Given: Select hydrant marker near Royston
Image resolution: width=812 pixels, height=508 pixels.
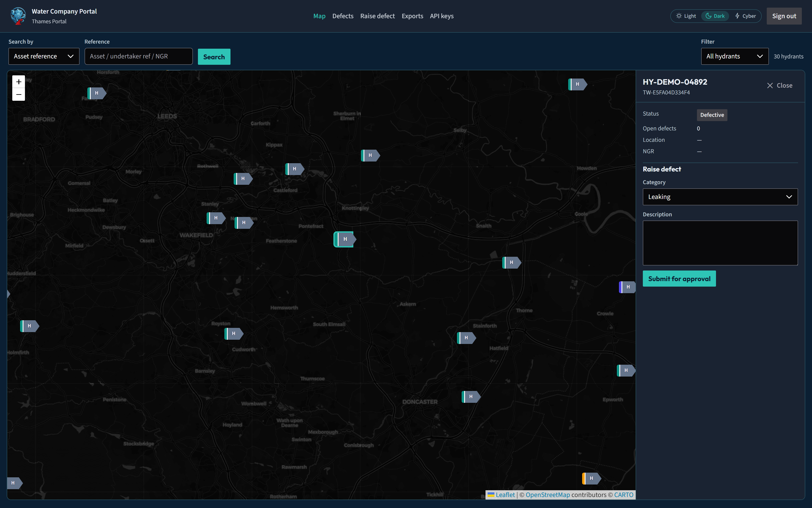Looking at the screenshot, I should coord(233,334).
